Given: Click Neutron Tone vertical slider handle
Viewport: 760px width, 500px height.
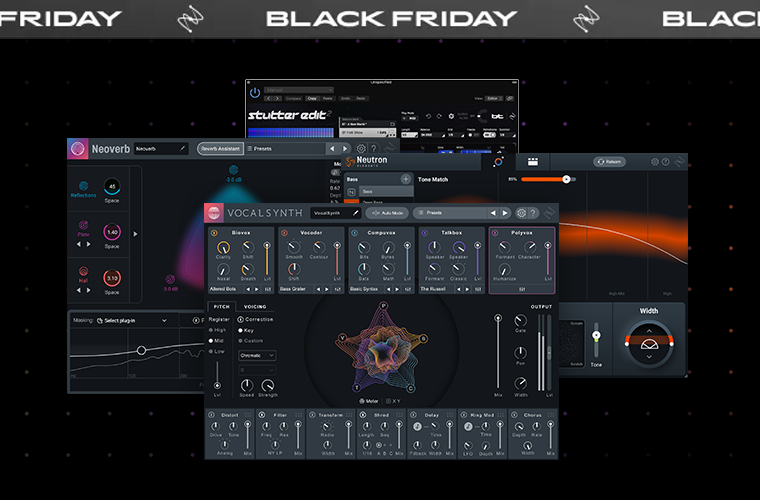Looking at the screenshot, I should pos(596,335).
